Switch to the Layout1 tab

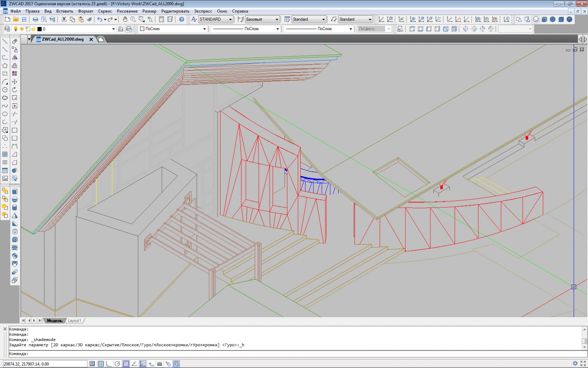74,321
